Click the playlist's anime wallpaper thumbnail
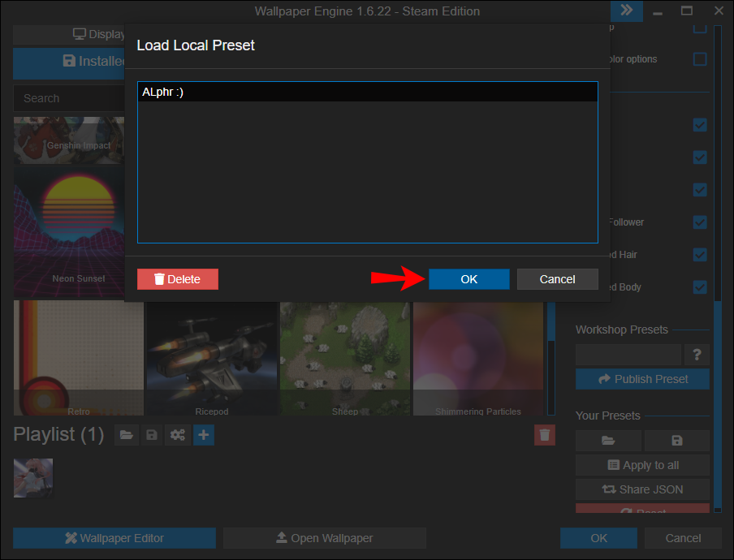Image resolution: width=734 pixels, height=560 pixels. [x=33, y=478]
